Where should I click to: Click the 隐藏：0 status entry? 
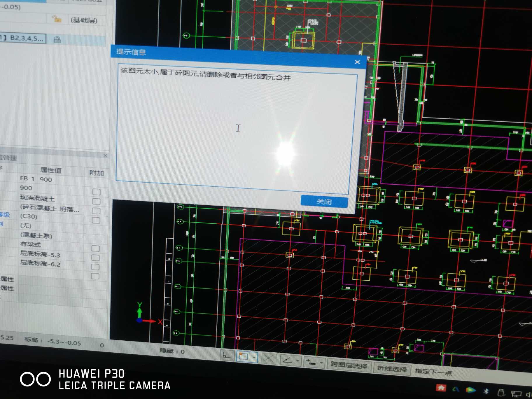[x=172, y=351]
